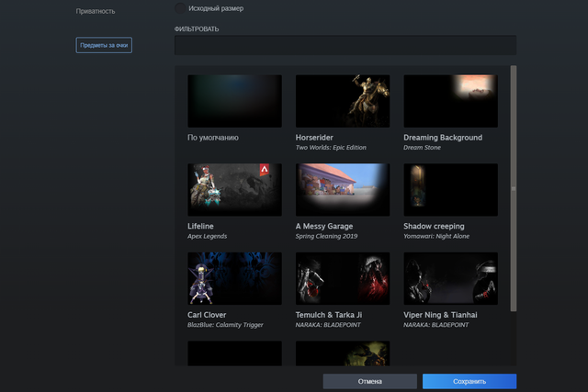Select the Dreaming Background thumbnail
The height and width of the screenshot is (392, 588).
[x=450, y=101]
